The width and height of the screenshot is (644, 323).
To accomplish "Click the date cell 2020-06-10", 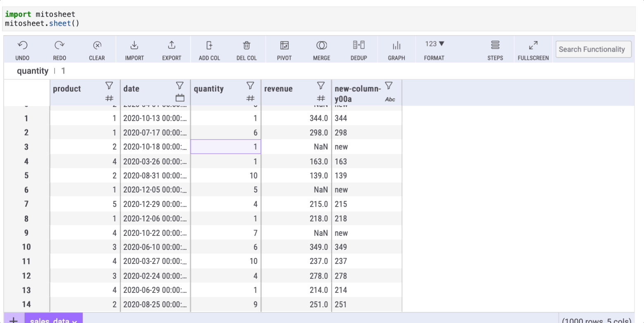I will coord(155,247).
